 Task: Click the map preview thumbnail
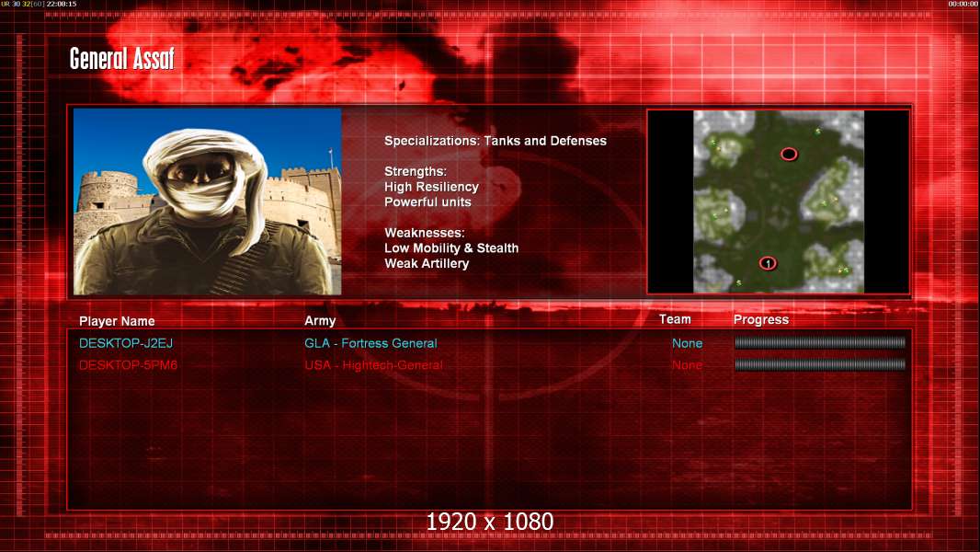coord(778,201)
